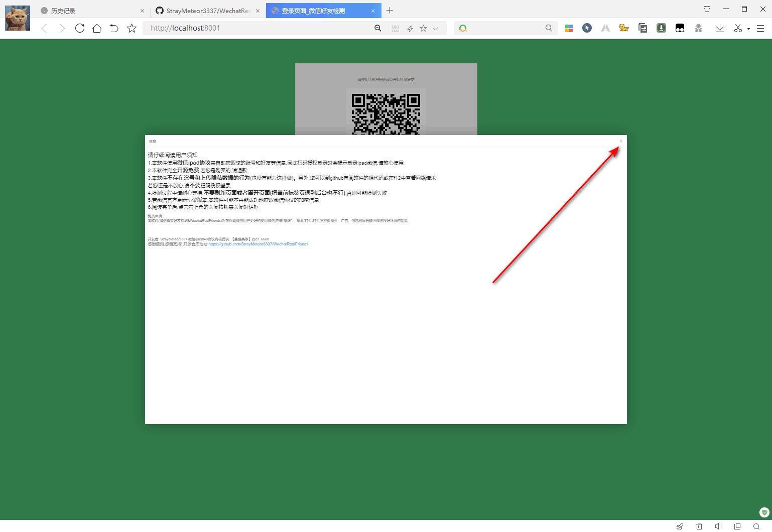Click the split-screen window icon in status bar

(x=737, y=526)
